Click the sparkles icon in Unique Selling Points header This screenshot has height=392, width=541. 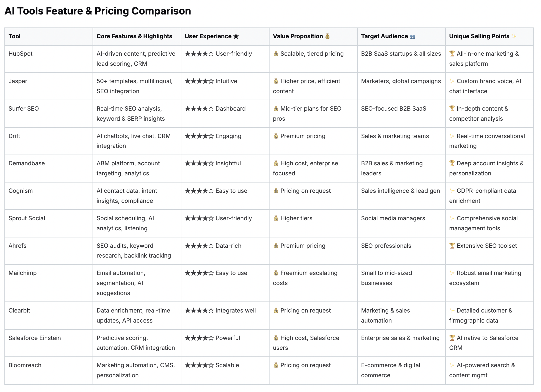pyautogui.click(x=514, y=36)
